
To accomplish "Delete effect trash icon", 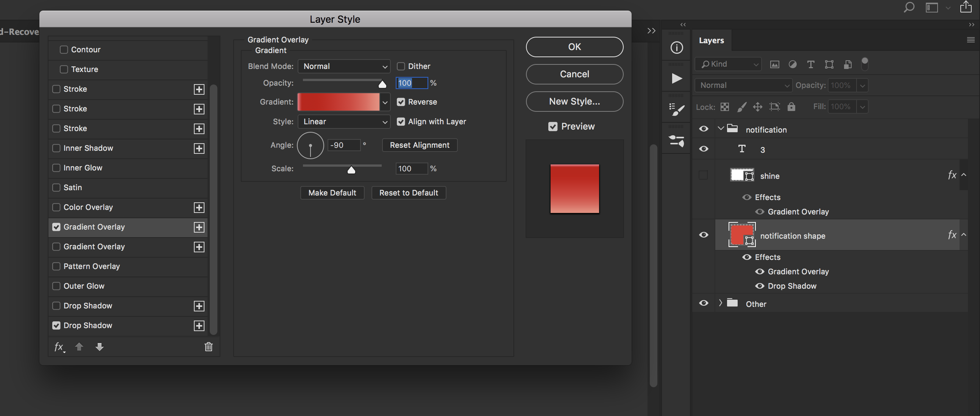I will (209, 346).
